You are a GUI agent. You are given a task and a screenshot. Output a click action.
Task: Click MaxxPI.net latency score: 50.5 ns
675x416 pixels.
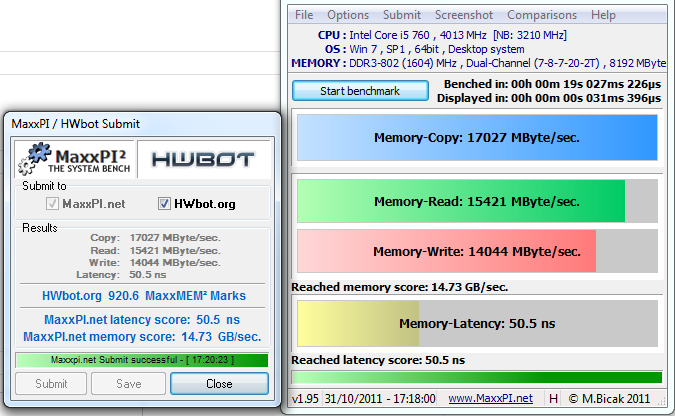point(142,320)
